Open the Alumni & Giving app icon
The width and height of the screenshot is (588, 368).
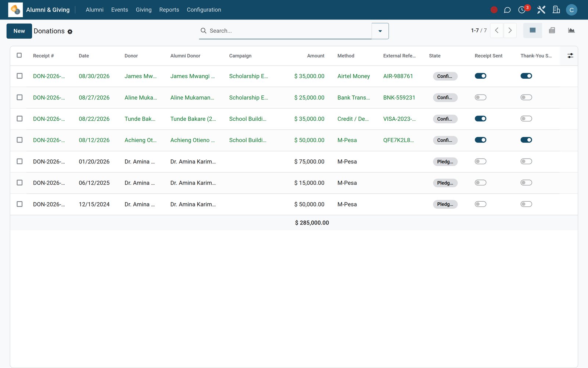(15, 10)
